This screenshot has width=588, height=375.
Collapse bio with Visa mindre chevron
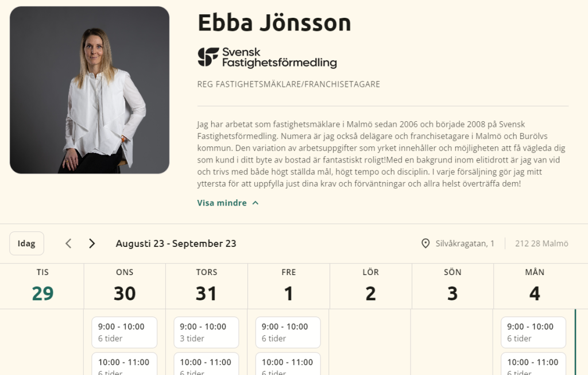pos(228,203)
